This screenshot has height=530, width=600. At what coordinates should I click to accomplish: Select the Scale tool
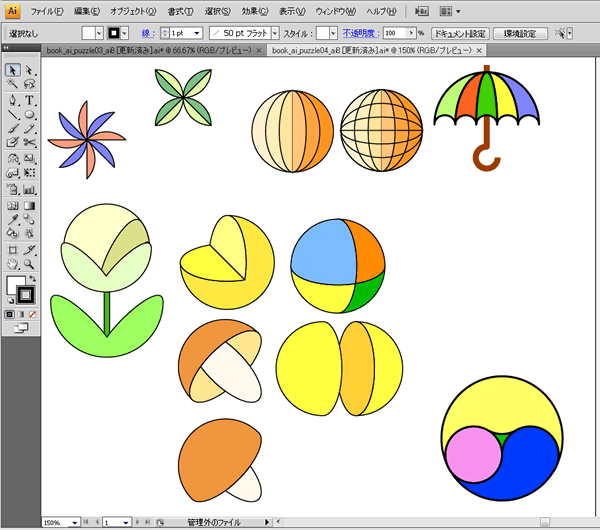point(29,159)
